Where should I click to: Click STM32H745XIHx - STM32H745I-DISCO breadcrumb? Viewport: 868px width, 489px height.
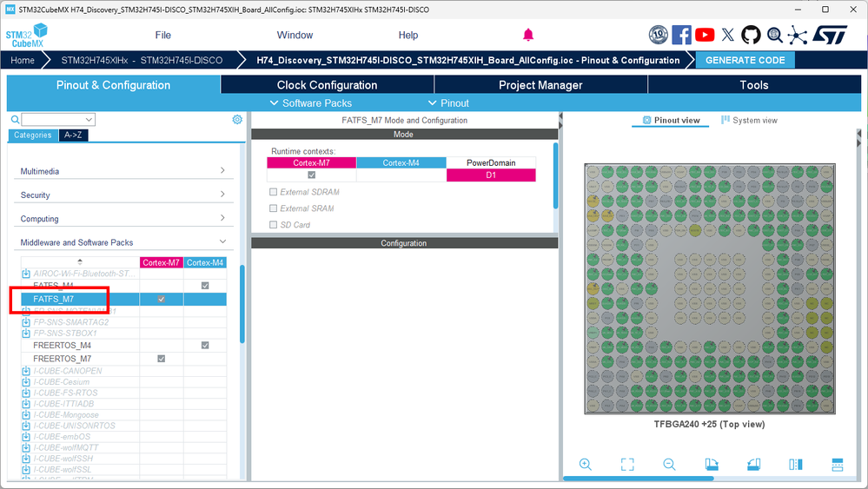tap(142, 60)
